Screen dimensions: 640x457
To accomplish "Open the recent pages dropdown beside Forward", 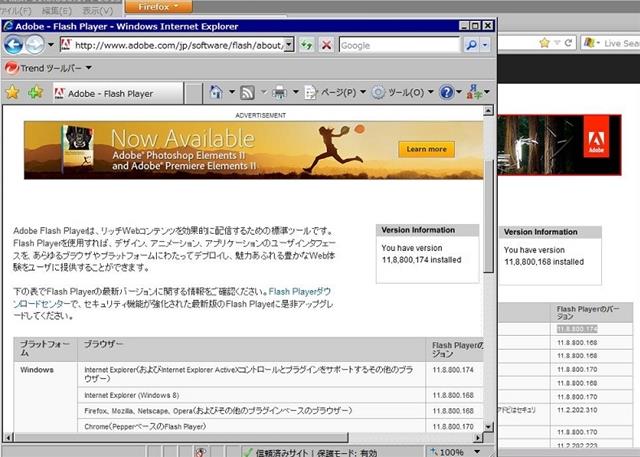I will coord(51,44).
